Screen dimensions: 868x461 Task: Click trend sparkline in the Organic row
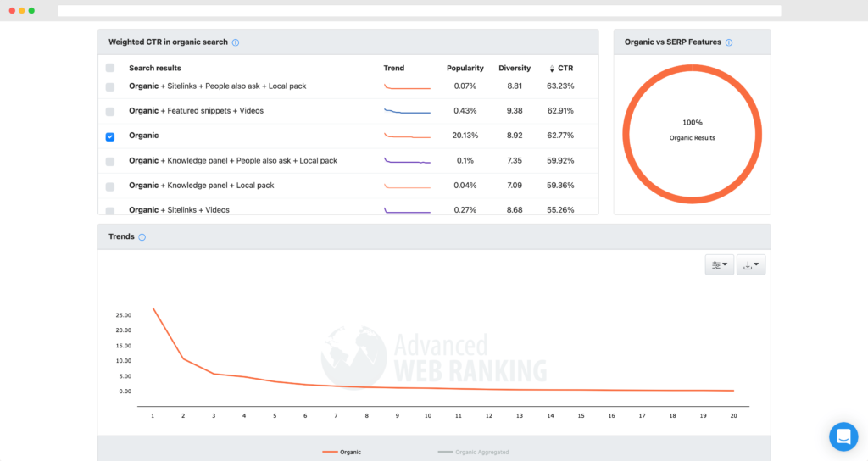[407, 136]
